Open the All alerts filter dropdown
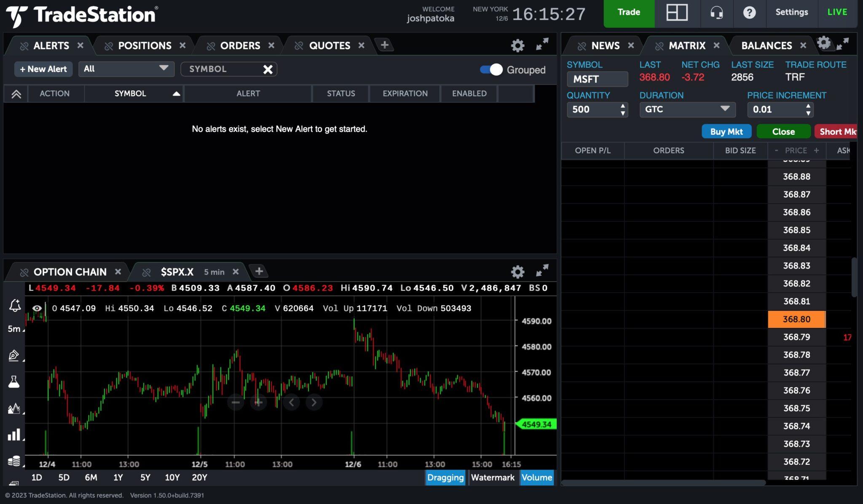This screenshot has width=863, height=504. pos(126,69)
